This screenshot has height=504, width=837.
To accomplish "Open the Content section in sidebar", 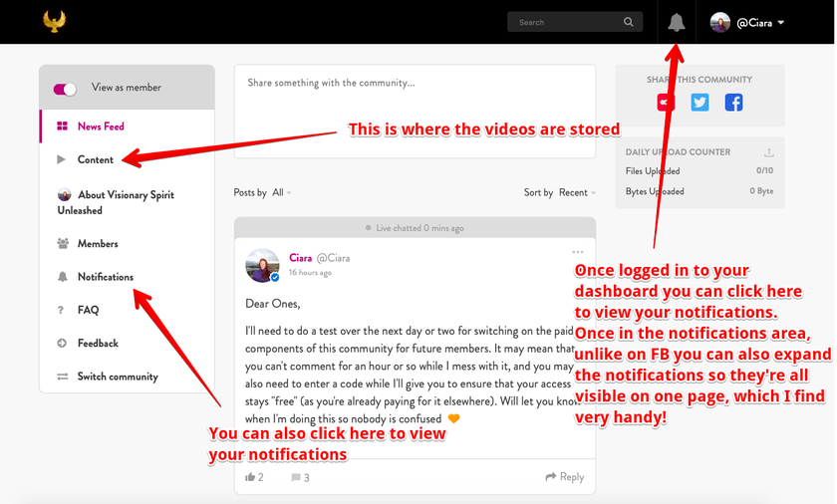I will (128, 159).
